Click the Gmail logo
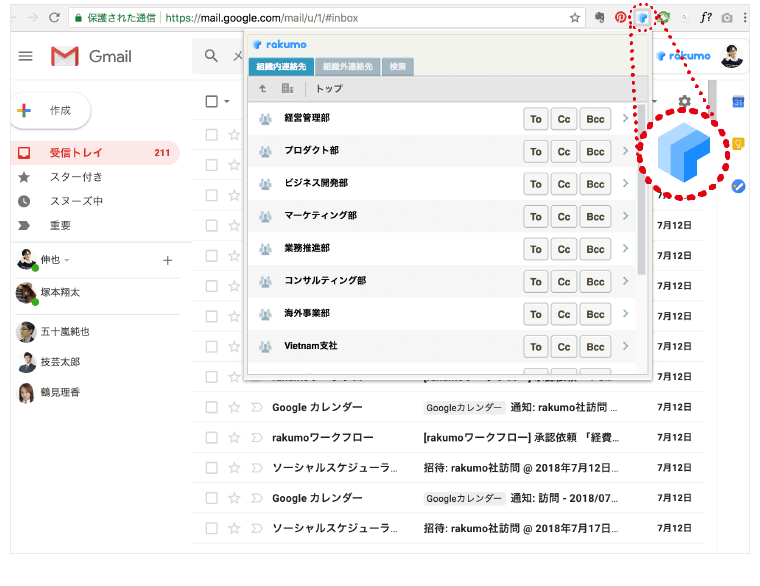The width and height of the screenshot is (760, 586). (91, 56)
